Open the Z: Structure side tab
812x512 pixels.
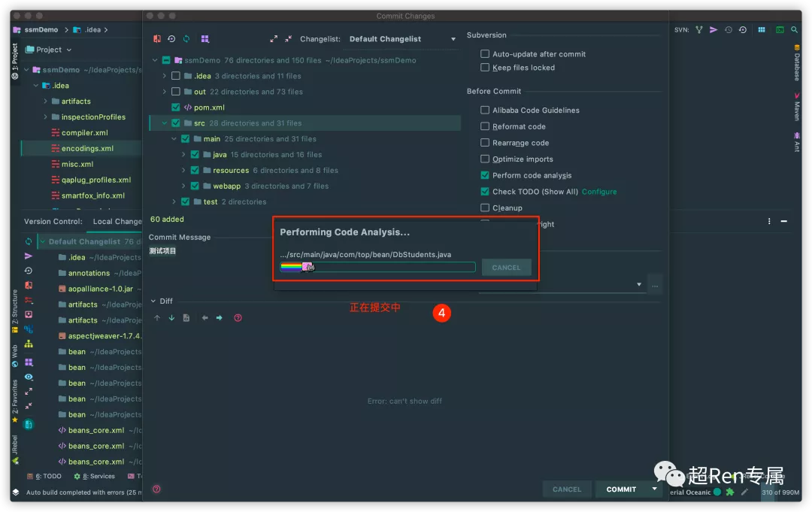click(14, 311)
